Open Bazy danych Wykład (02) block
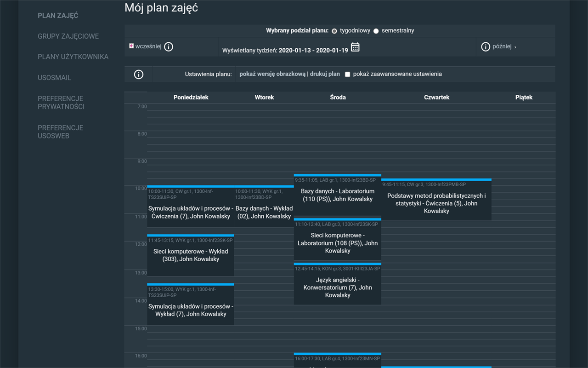Image resolution: width=588 pixels, height=368 pixels. point(264,206)
